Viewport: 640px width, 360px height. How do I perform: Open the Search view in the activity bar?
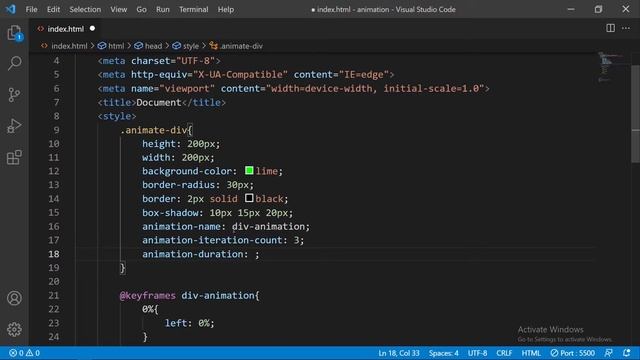pos(14,63)
